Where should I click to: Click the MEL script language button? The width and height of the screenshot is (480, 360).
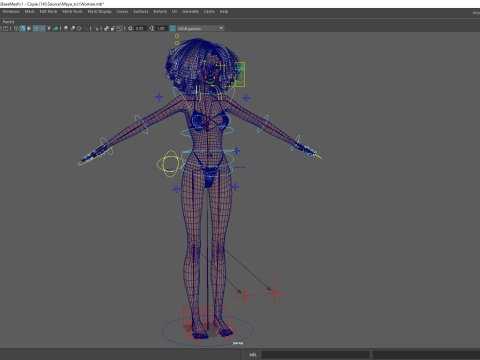pyautogui.click(x=253, y=355)
